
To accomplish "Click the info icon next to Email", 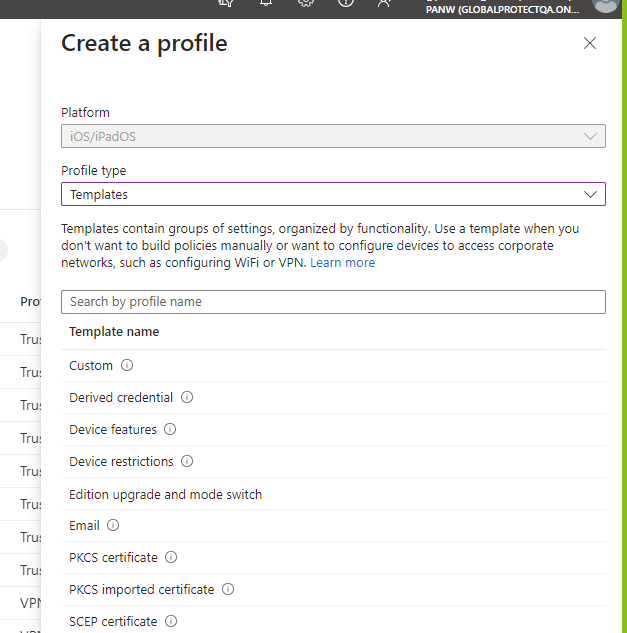I will tap(113, 525).
